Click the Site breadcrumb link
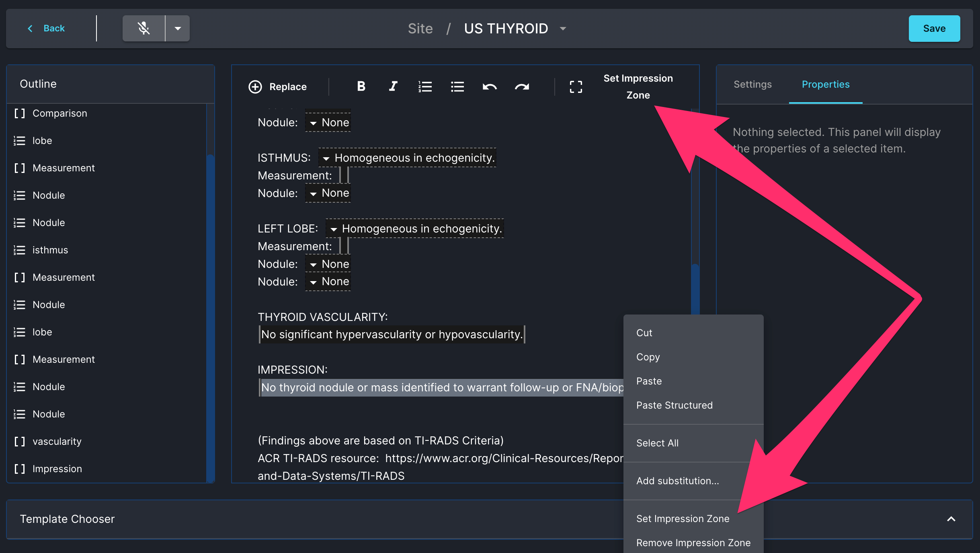 click(420, 29)
